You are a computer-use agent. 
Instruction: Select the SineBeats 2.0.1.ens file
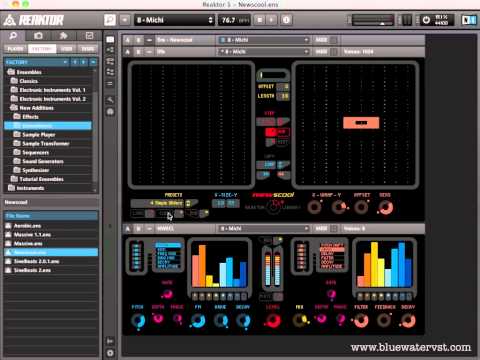coord(51,261)
